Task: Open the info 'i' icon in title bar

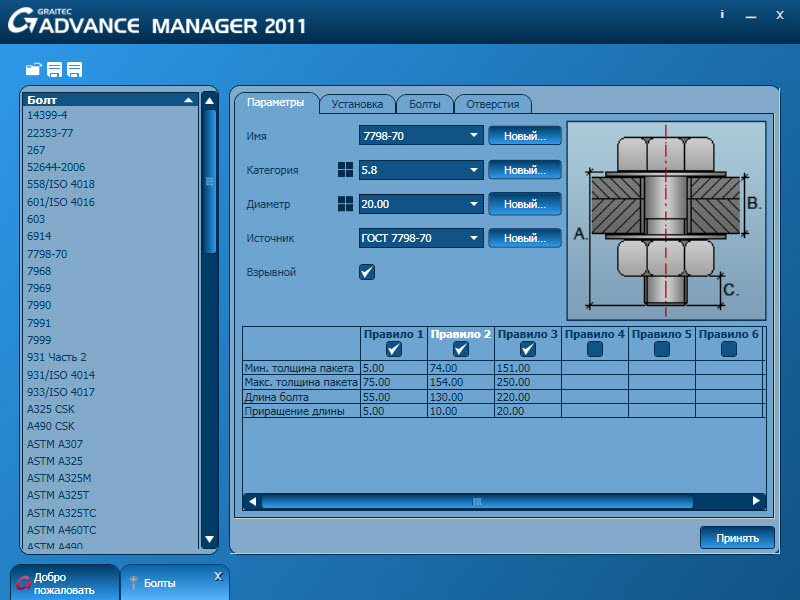Action: (722, 15)
